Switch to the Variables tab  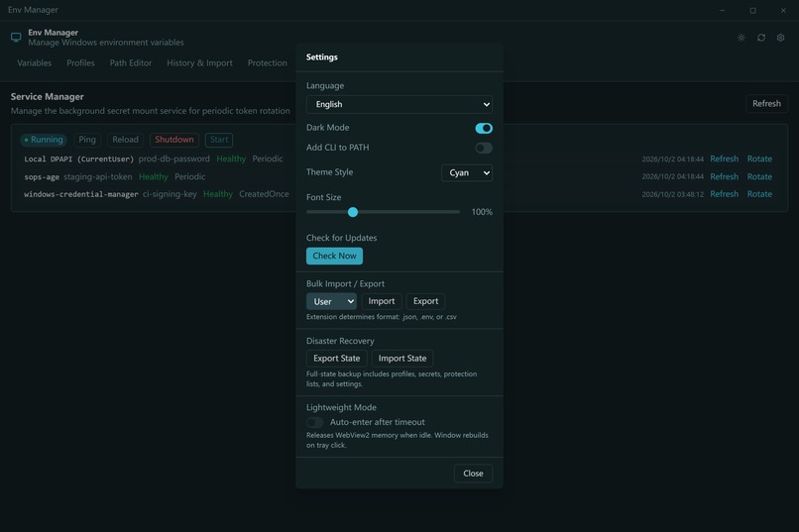pyautogui.click(x=34, y=63)
